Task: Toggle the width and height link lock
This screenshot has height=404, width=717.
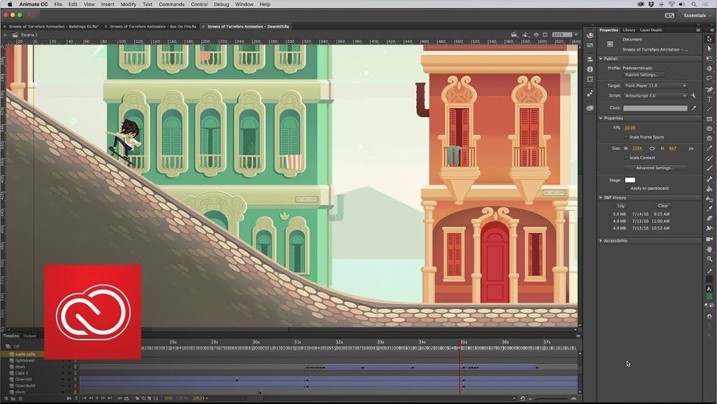Action: pyautogui.click(x=652, y=148)
